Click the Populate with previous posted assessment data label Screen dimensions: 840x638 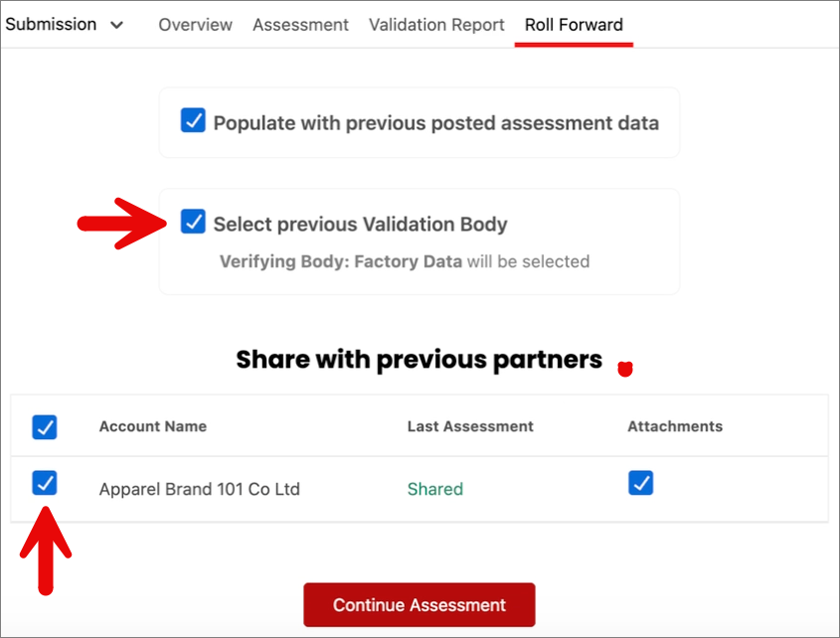pyautogui.click(x=436, y=123)
